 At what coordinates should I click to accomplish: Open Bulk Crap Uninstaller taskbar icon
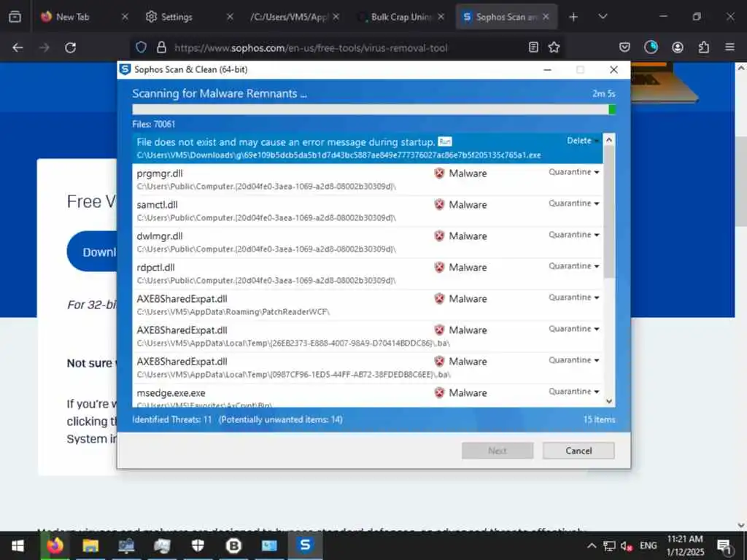coord(233,545)
